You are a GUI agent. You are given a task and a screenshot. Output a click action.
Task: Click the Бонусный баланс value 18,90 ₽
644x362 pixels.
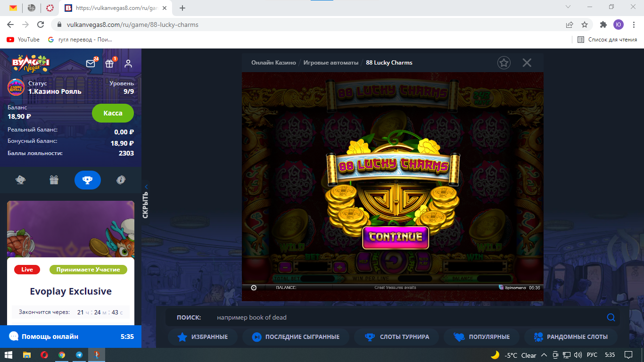(x=122, y=143)
